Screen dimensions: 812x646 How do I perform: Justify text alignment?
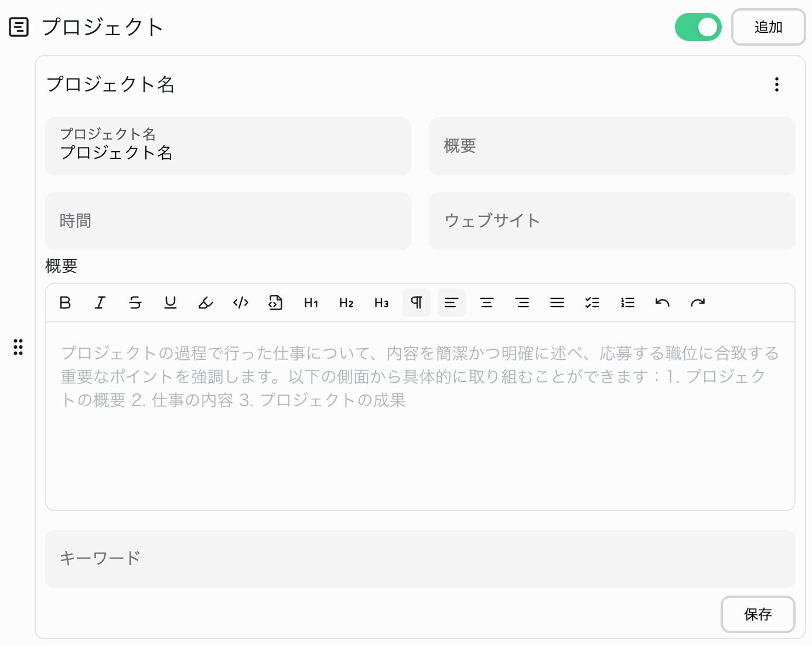(x=557, y=302)
